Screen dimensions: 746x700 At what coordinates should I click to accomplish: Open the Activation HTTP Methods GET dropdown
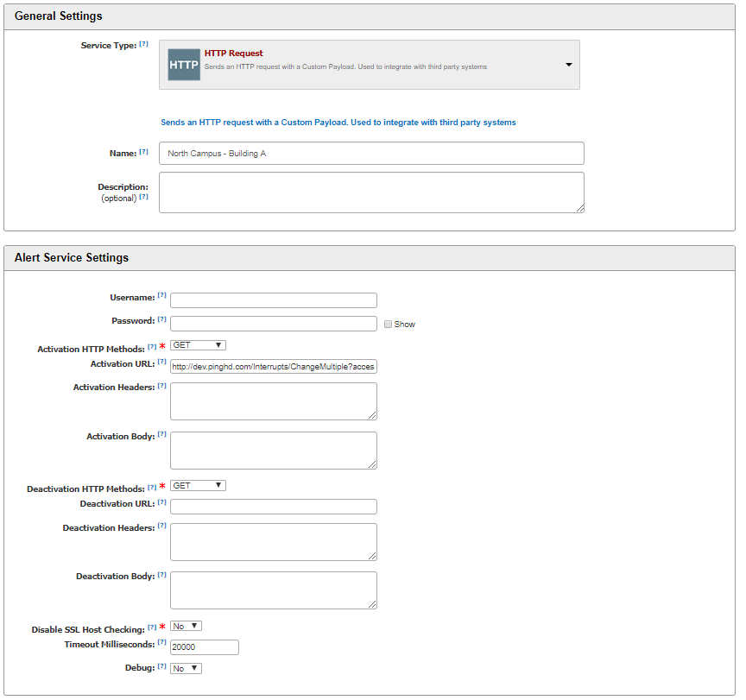(x=198, y=345)
